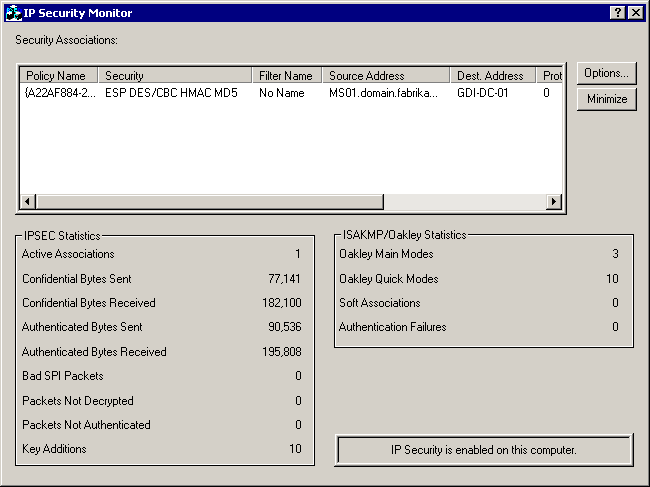650x487 pixels.
Task: Open the Options dialog
Action: tap(606, 74)
